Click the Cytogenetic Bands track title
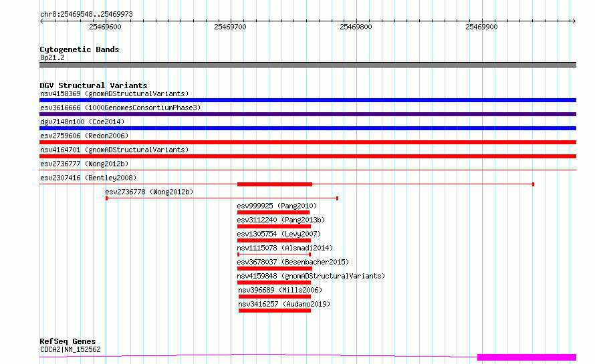This screenshot has height=364, width=595. pyautogui.click(x=80, y=49)
